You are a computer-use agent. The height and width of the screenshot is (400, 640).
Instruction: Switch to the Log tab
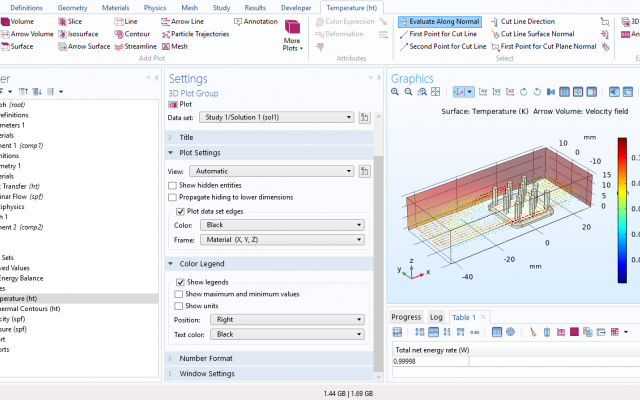coord(436,317)
